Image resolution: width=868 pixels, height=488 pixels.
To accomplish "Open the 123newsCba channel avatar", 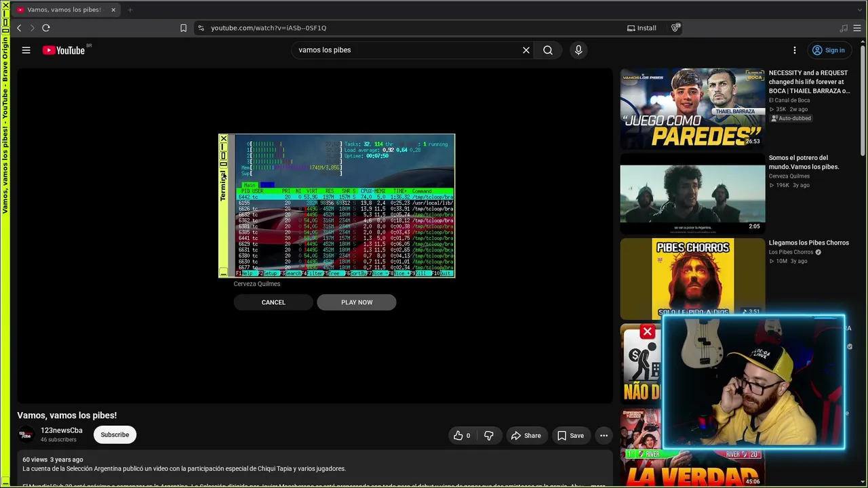I will pos(26,434).
